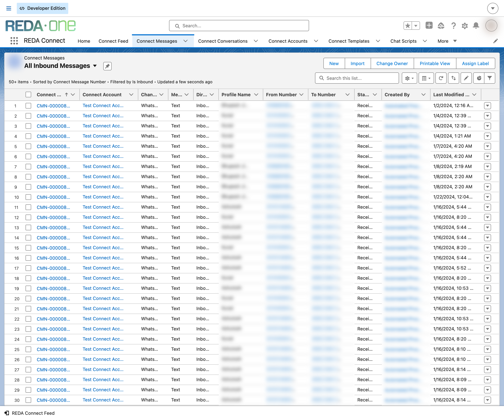Click the Change Owner button
This screenshot has height=420, width=504.
(392, 64)
